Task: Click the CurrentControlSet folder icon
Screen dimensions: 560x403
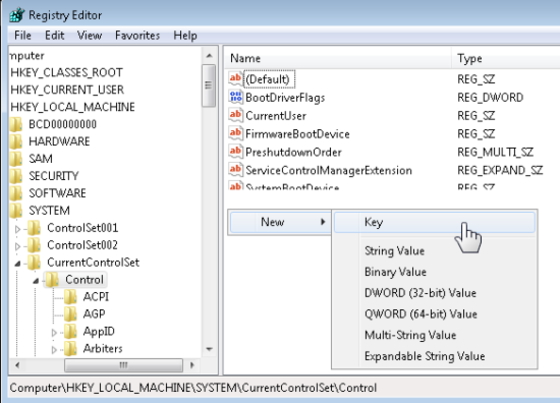Action: click(34, 262)
